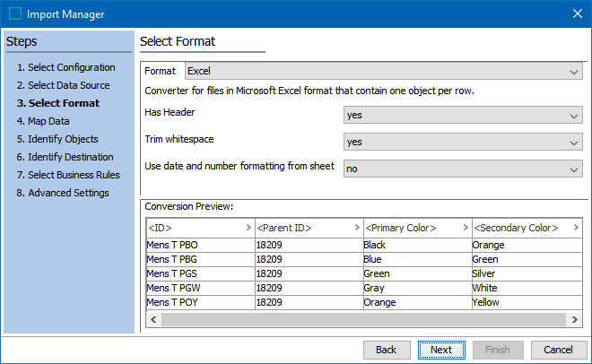Expand the Parent ID column header arrow

[357, 228]
